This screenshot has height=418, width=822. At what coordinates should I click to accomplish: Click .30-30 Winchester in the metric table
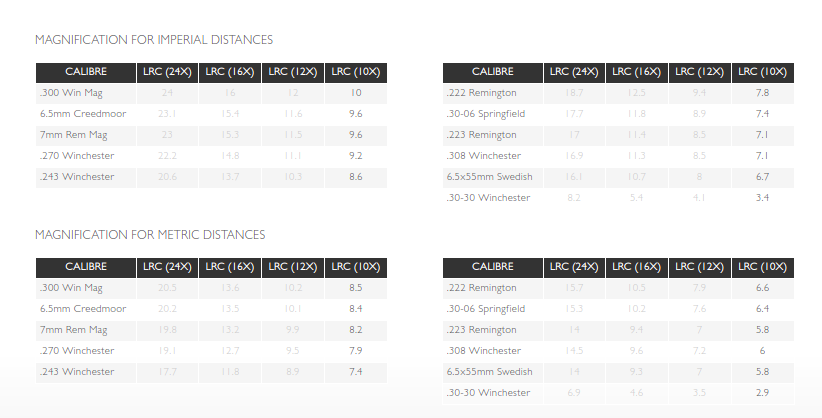point(488,393)
